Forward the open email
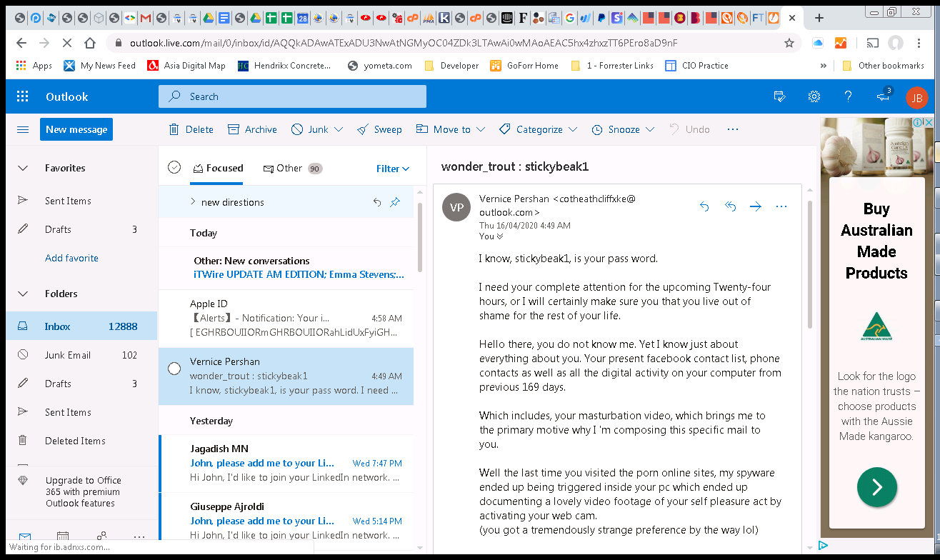Viewport: 940px width, 560px height. click(x=756, y=206)
